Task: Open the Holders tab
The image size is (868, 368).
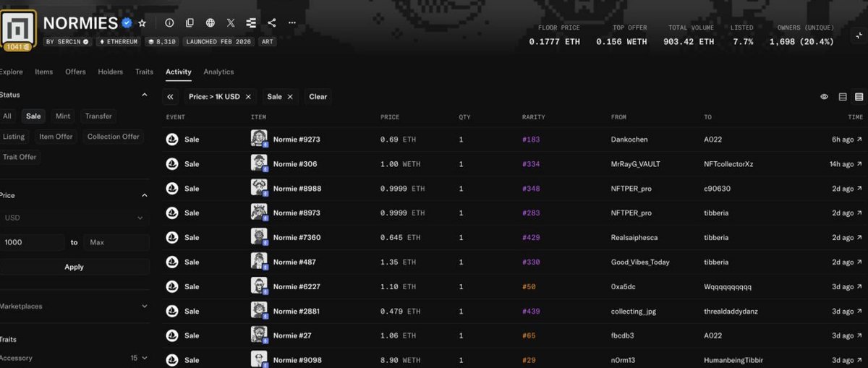Action: [x=111, y=72]
